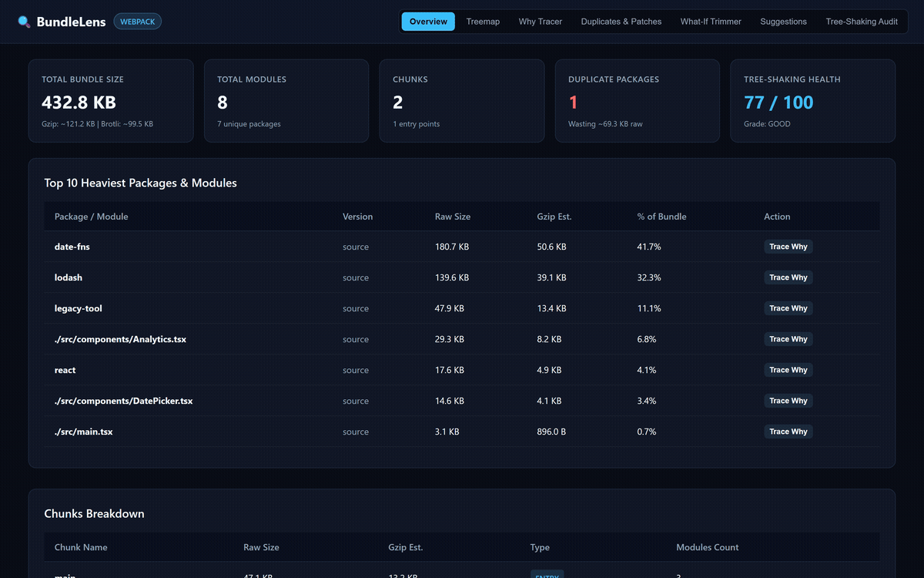Open the Treemap tab
924x578 pixels.
[x=483, y=22]
